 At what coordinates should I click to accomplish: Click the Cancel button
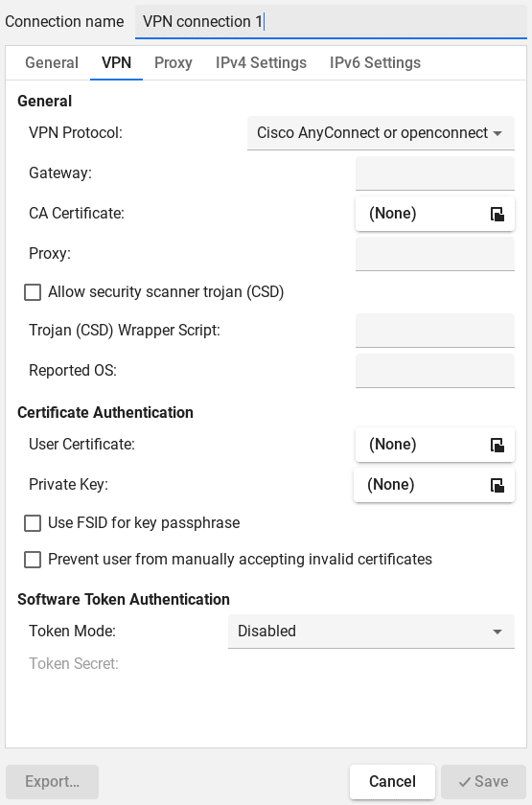click(392, 781)
